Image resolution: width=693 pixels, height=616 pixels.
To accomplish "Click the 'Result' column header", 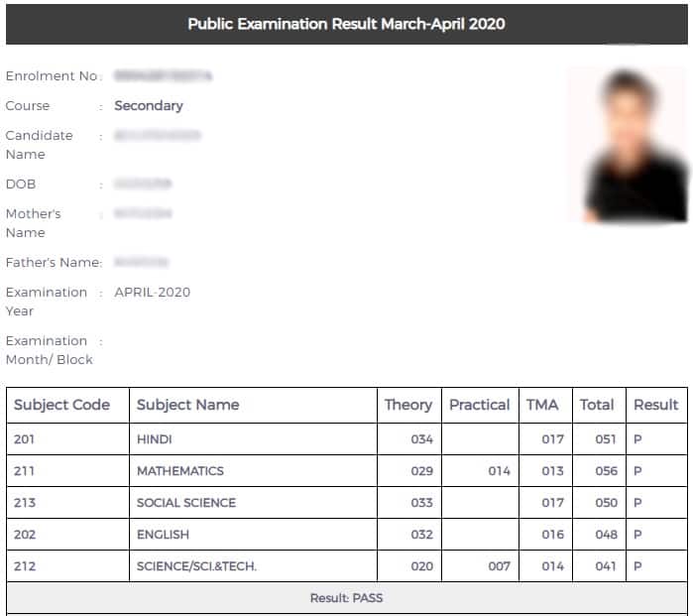I will (x=656, y=405).
